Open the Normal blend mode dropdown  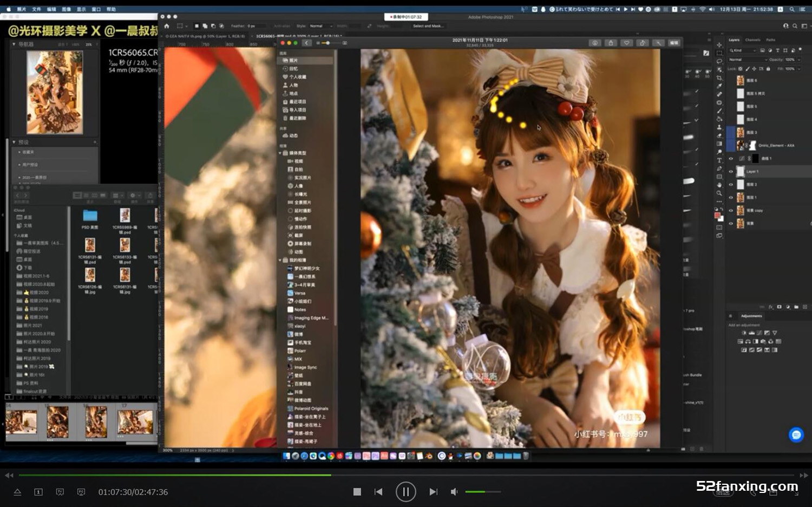[748, 60]
